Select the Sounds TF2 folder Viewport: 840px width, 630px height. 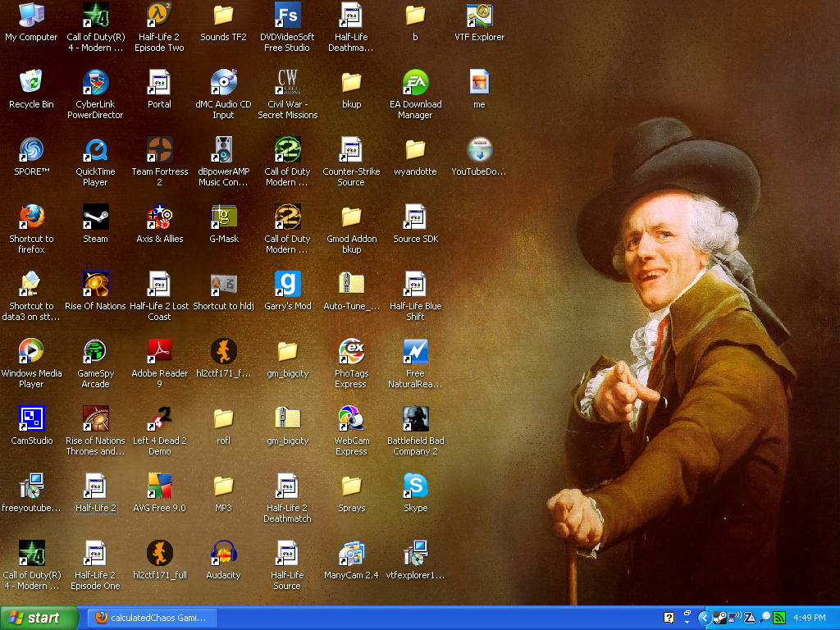point(223,16)
